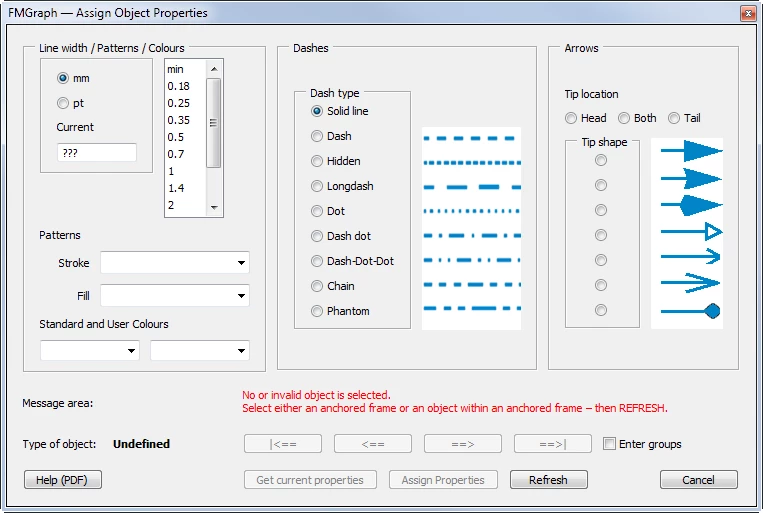Click the Dash dot line preview
This screenshot has height=513, width=763.
(472, 236)
